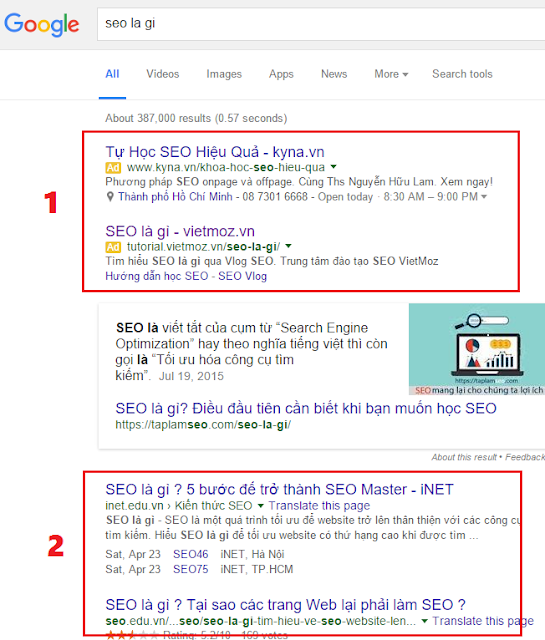Open the SEO46 event link
The width and height of the screenshot is (545, 640).
[x=191, y=554]
